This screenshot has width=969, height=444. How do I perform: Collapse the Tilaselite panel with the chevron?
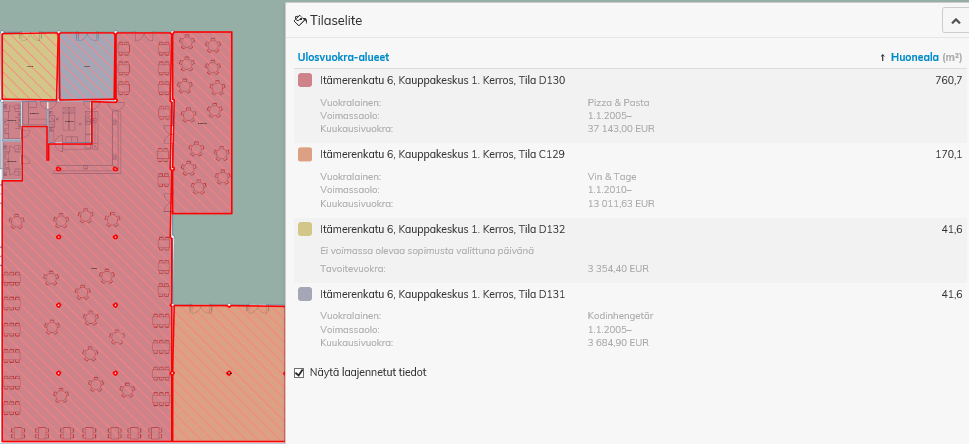954,20
